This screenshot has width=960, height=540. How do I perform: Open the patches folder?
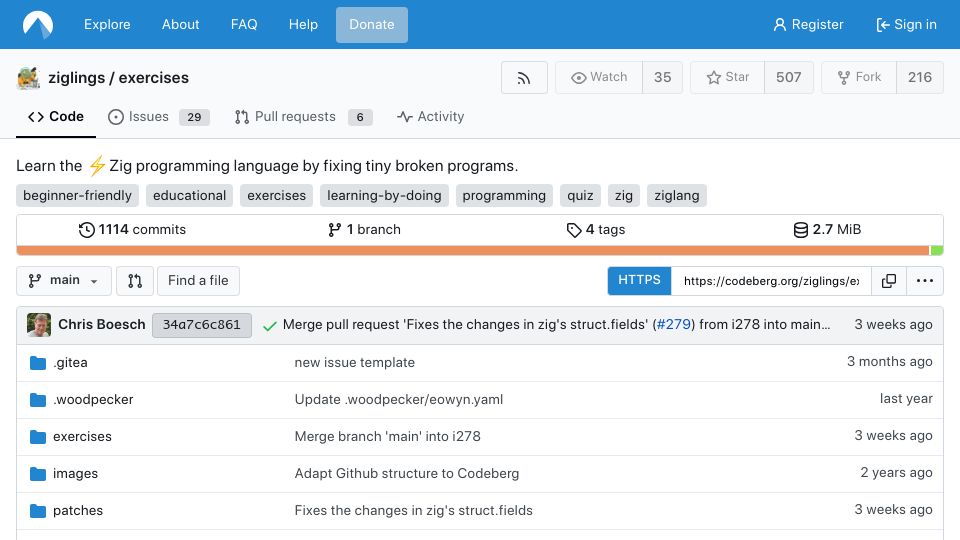point(78,510)
